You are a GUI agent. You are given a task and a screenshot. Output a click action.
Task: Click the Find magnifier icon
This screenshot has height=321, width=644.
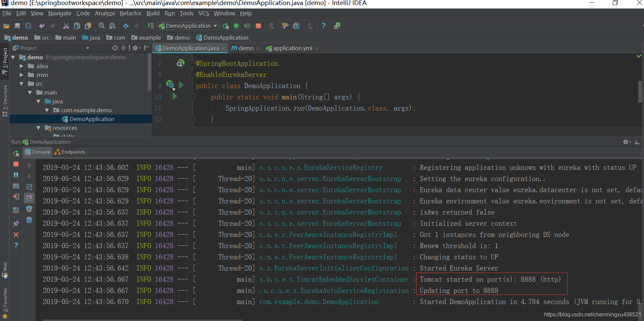click(x=102, y=26)
